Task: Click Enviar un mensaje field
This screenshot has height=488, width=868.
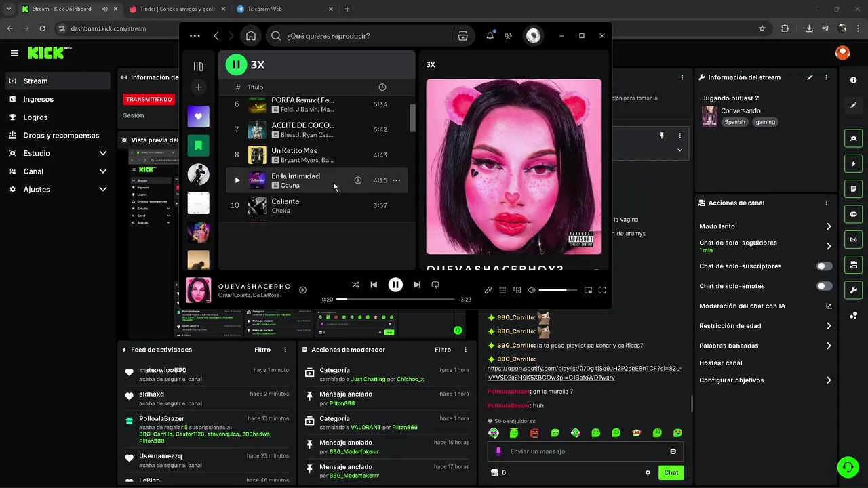Action: 585,451
